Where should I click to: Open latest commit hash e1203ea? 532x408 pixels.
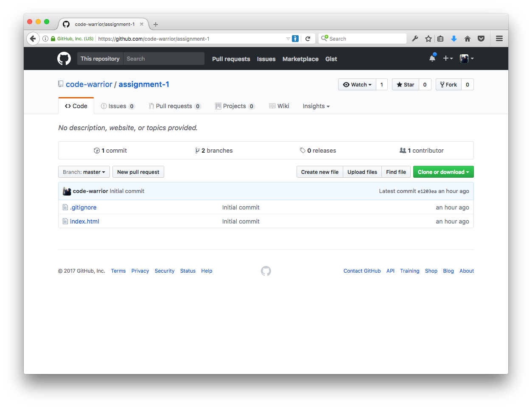(x=427, y=191)
